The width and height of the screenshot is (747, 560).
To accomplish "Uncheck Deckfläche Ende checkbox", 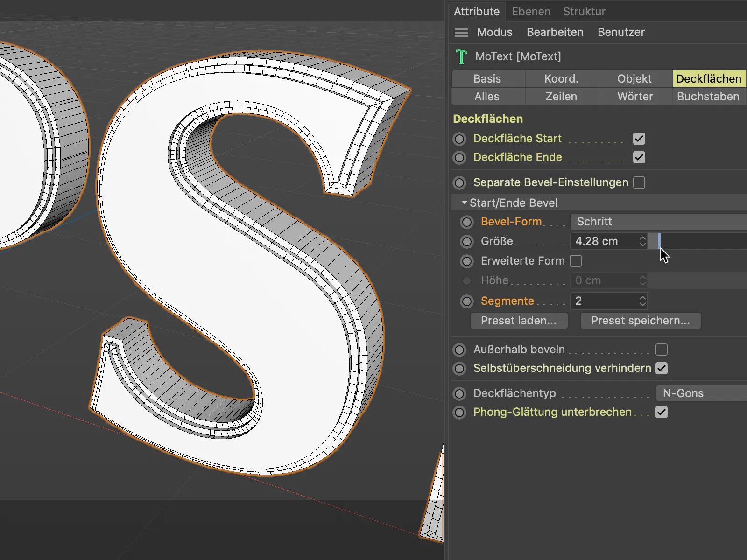I will coord(639,157).
